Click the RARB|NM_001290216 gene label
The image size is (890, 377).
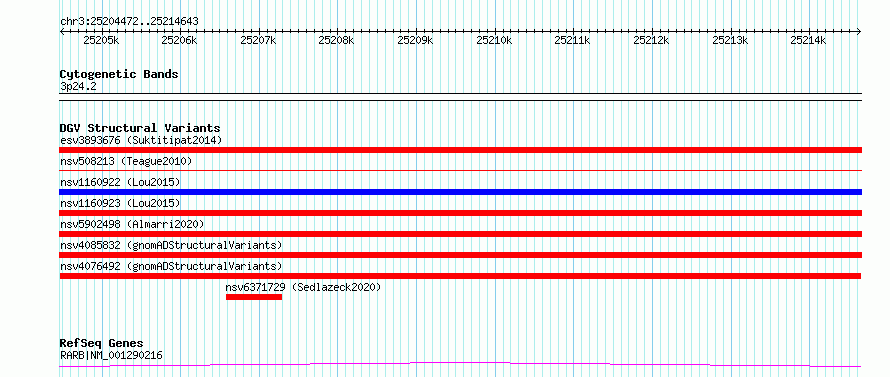(x=111, y=355)
